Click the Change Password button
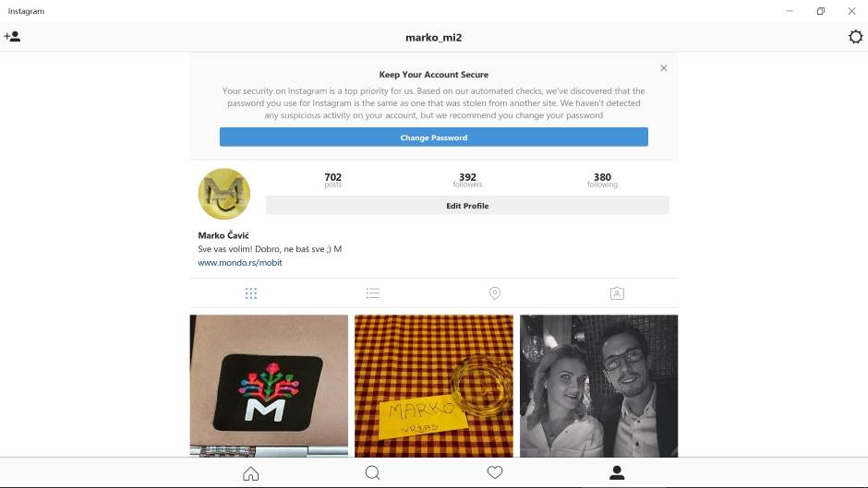The width and height of the screenshot is (868, 488). tap(433, 137)
